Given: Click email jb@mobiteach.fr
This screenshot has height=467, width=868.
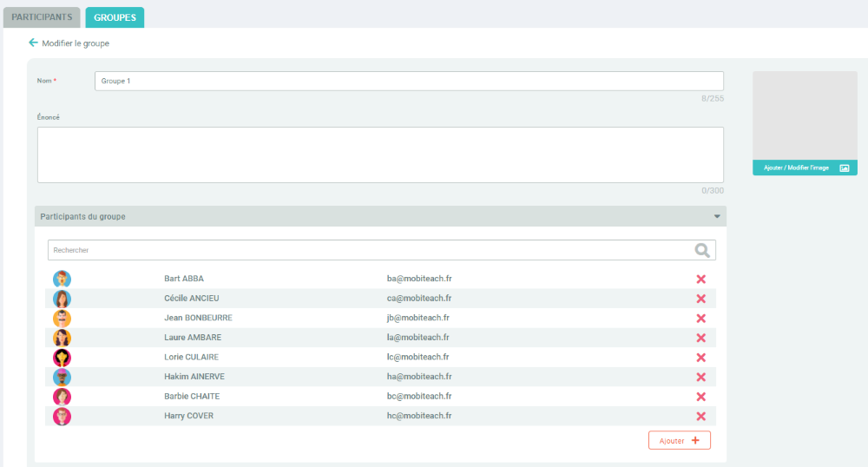Looking at the screenshot, I should coord(418,318).
